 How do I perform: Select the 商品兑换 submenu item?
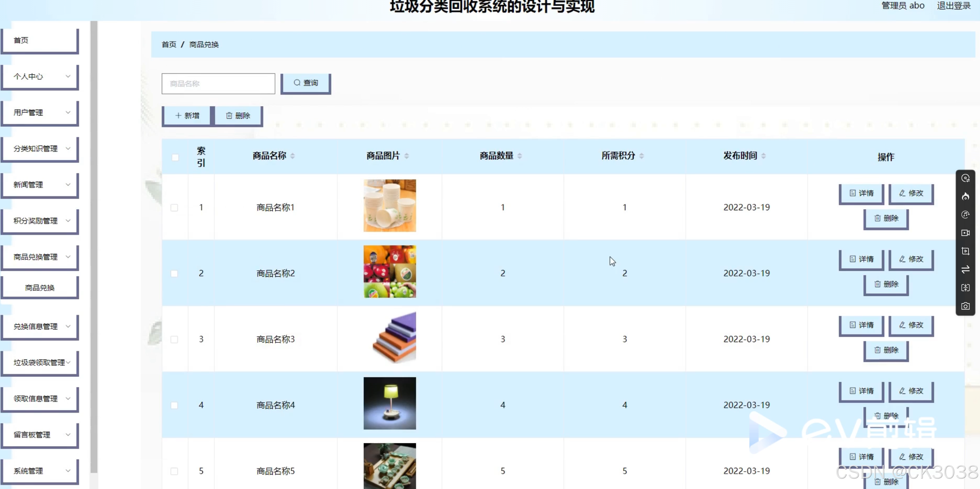[40, 288]
